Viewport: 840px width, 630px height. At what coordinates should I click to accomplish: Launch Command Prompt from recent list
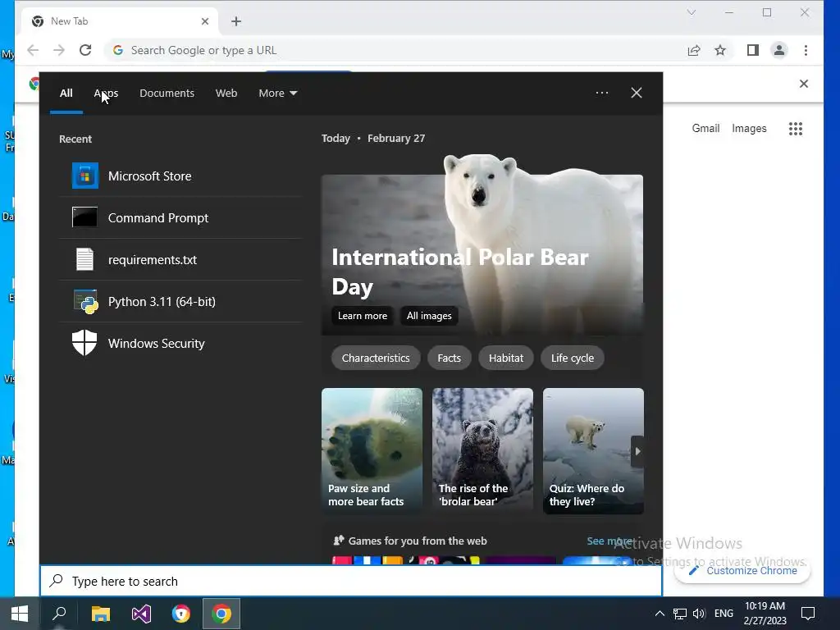[180, 217]
